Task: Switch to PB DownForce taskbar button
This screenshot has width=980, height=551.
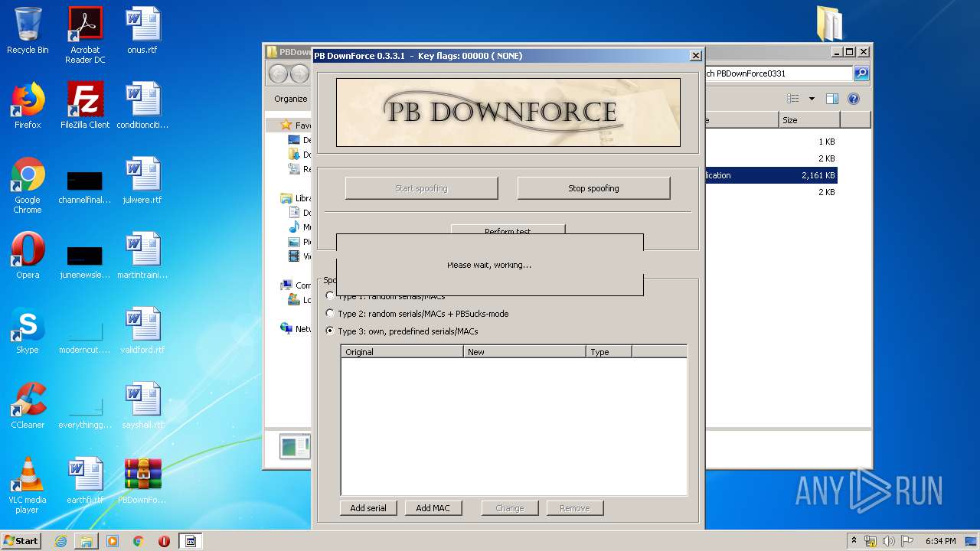Action: tap(191, 541)
